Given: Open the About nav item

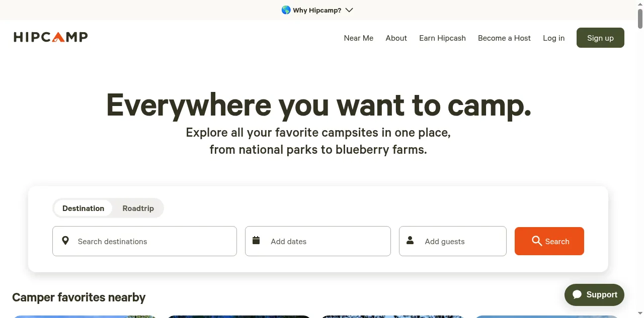Looking at the screenshot, I should [x=396, y=38].
